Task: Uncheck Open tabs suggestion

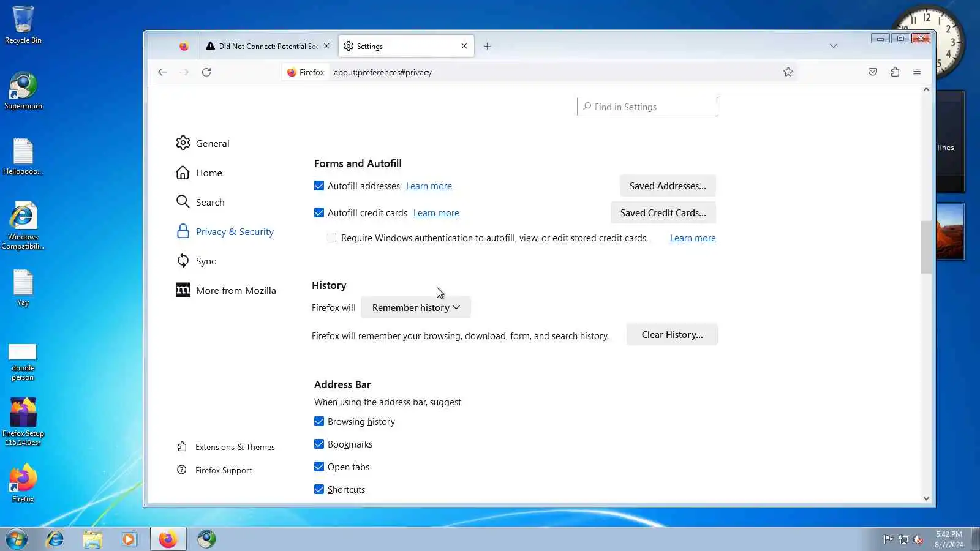Action: tap(319, 467)
